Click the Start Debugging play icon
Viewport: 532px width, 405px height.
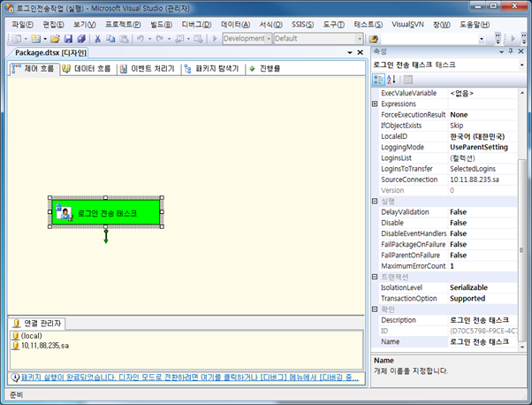[x=215, y=39]
